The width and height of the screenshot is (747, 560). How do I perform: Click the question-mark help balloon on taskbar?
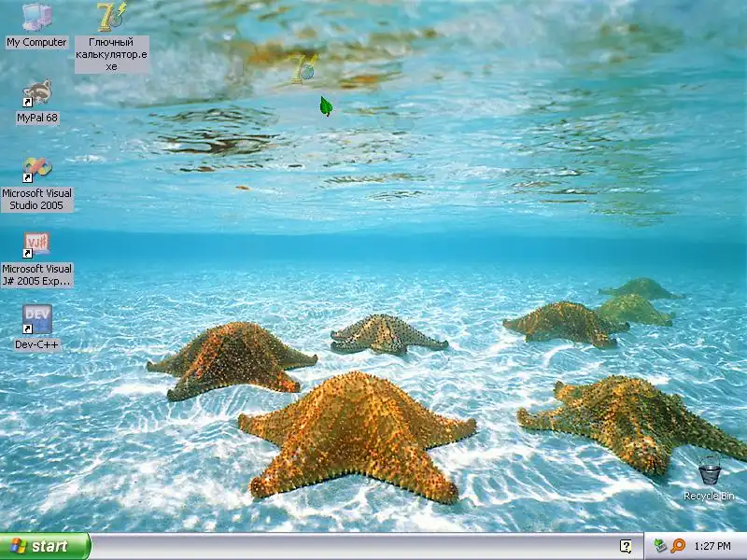tap(626, 546)
